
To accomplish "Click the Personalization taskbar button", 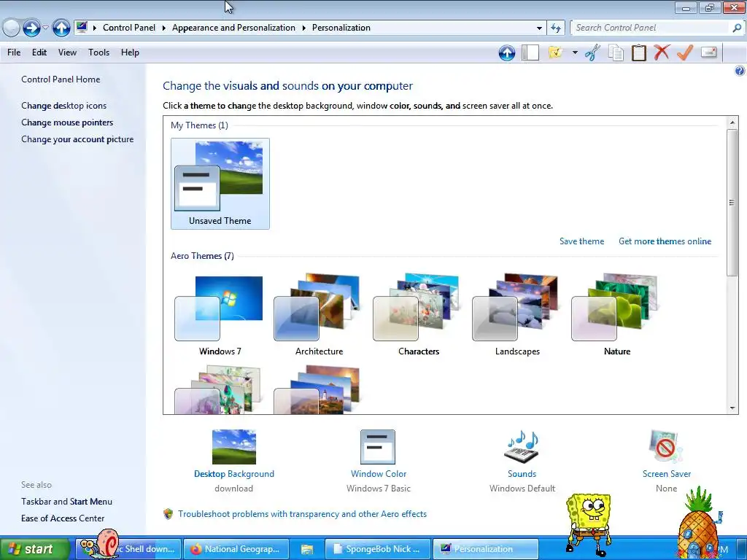I will (485, 549).
